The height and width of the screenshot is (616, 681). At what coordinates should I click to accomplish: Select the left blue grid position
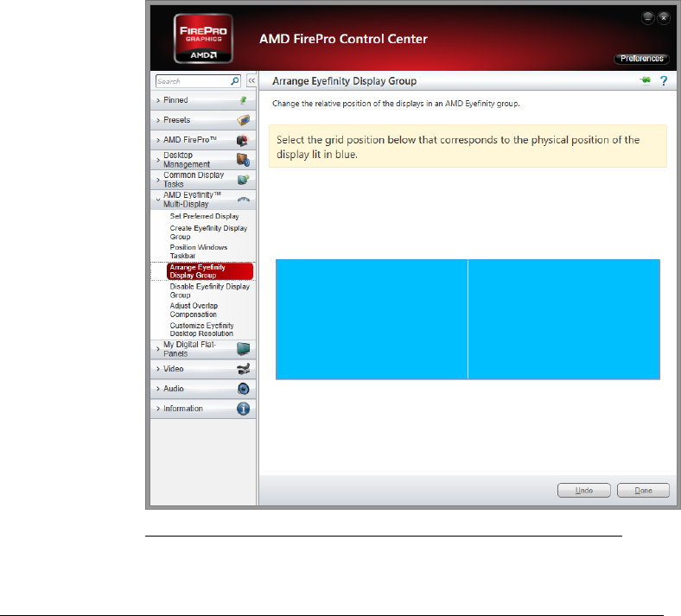pyautogui.click(x=372, y=319)
